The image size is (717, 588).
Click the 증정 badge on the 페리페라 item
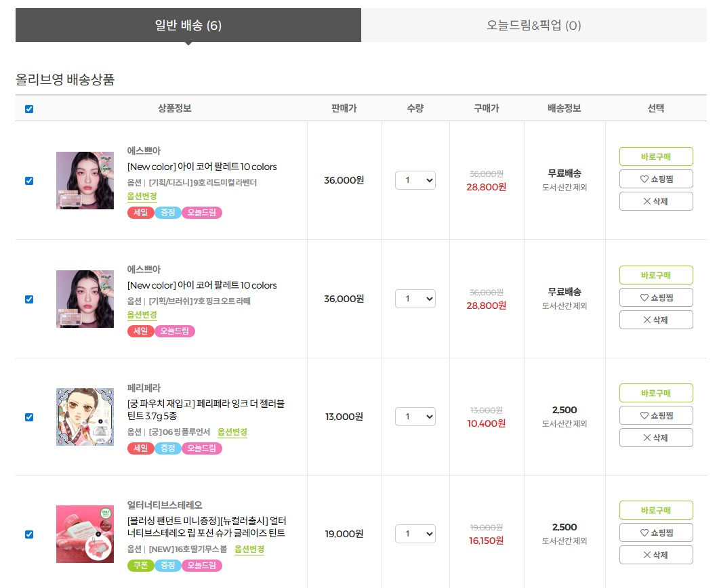tap(168, 448)
